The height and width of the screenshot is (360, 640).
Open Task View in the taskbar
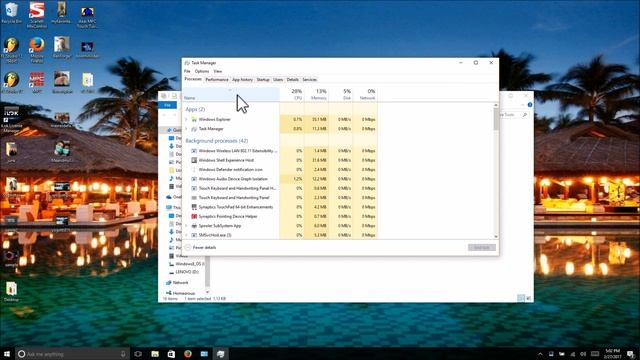tap(138, 354)
